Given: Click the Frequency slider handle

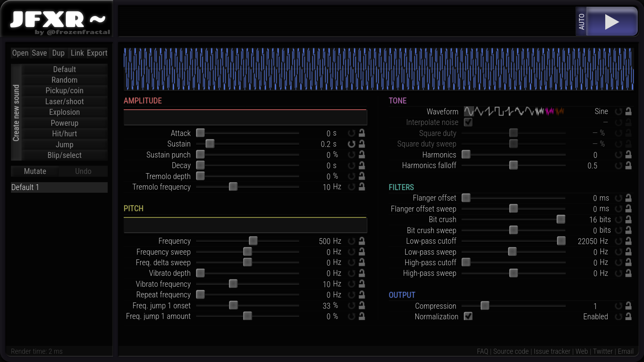Looking at the screenshot, I should pos(253,241).
